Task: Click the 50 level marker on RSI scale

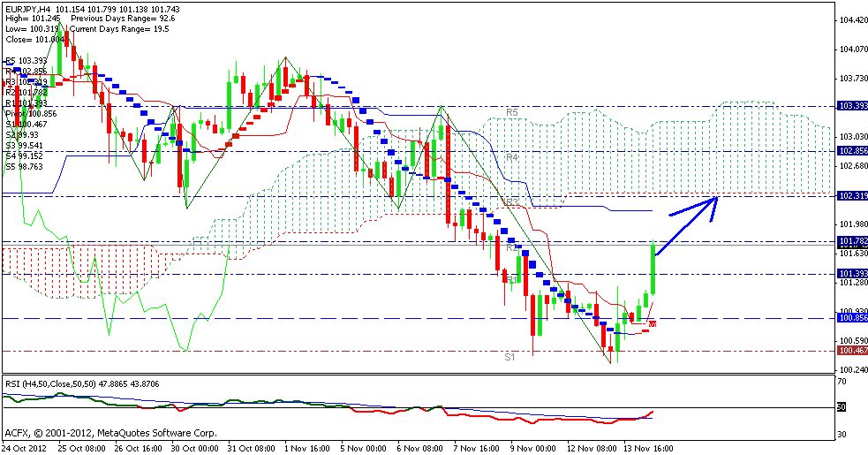Action: 842,407
